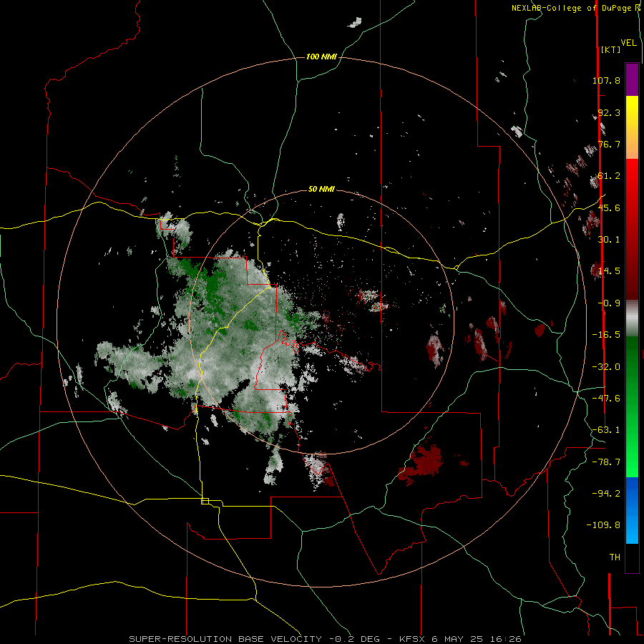The width and height of the screenshot is (644, 644).
Task: Pick the -0.9 velocity scale value
Action: tap(609, 303)
